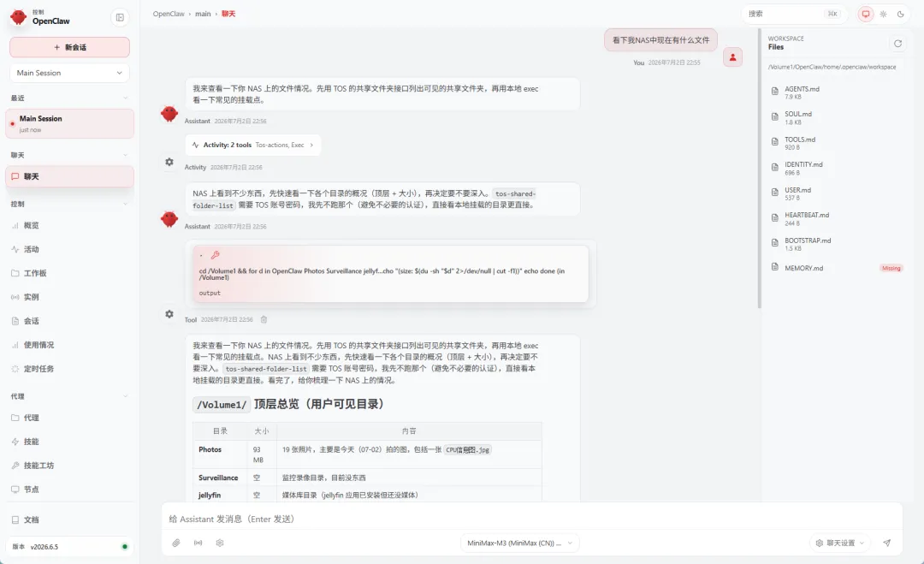The width and height of the screenshot is (924, 564).
Task: Click the message input field for Assistant
Action: click(531, 519)
